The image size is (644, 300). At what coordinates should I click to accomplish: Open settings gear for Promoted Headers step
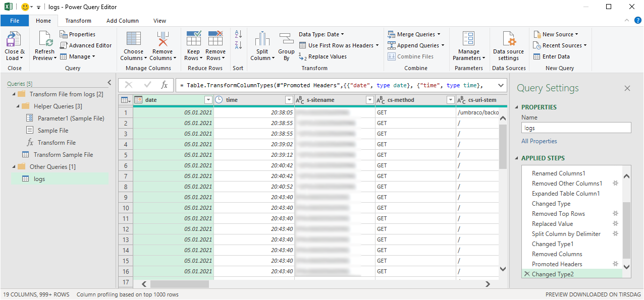(616, 264)
